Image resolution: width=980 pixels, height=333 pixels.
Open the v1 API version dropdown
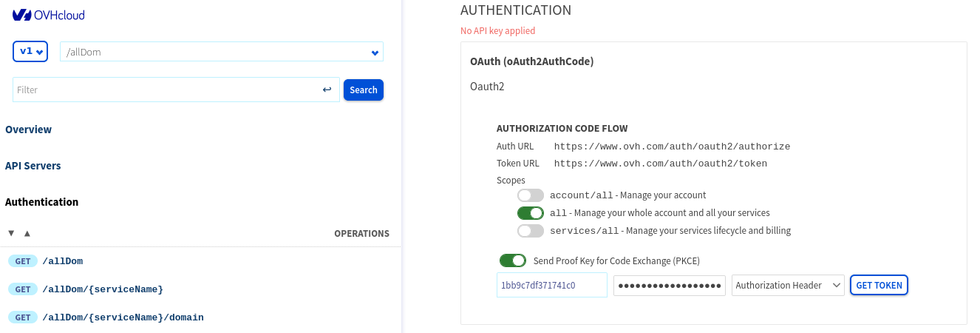[30, 52]
